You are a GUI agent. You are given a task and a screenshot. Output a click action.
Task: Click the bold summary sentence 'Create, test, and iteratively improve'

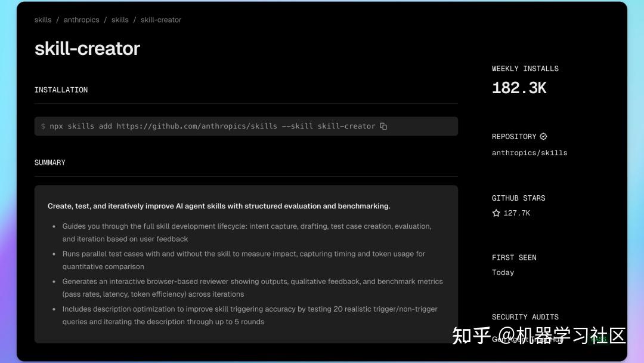[x=219, y=206]
